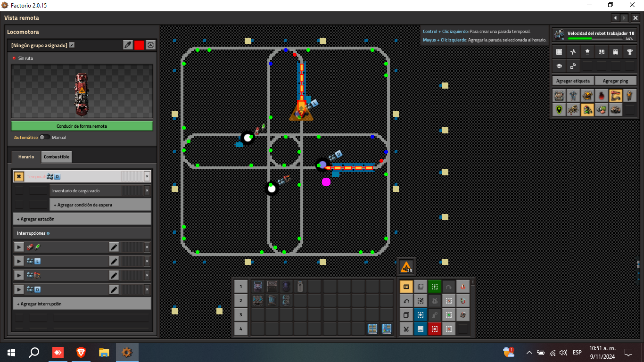Open the Factoriopedia book icon

point(602,52)
